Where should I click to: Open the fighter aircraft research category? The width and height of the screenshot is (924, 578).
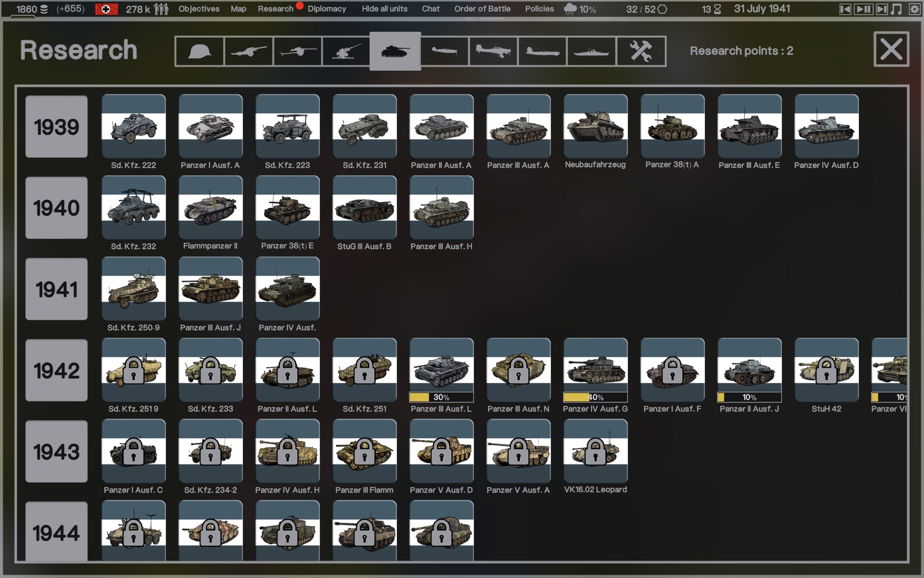tap(444, 51)
